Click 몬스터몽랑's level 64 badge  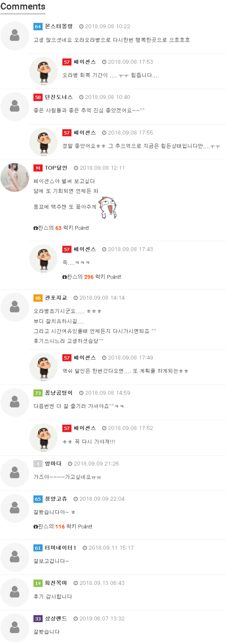[38, 26]
